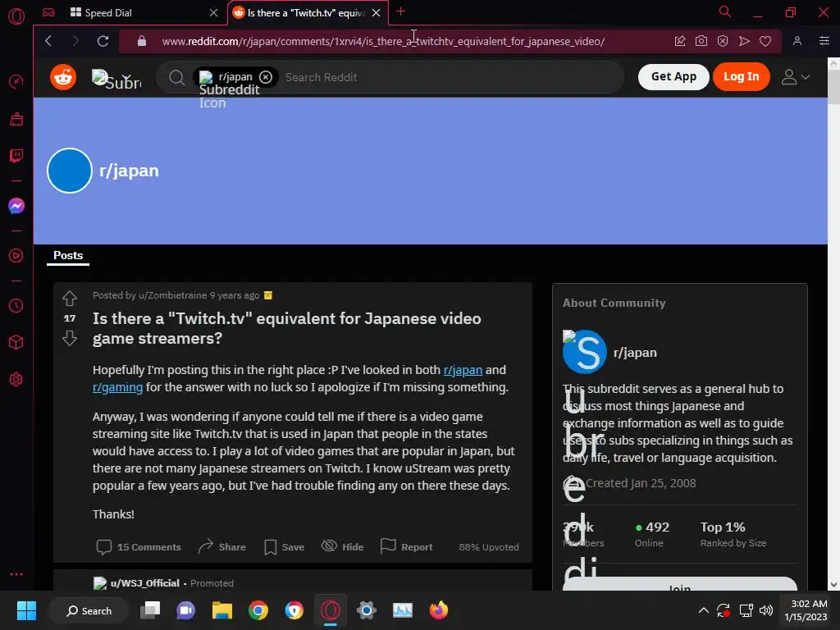840x630 pixels.
Task: Follow the r/japan link in post text
Action: [463, 370]
